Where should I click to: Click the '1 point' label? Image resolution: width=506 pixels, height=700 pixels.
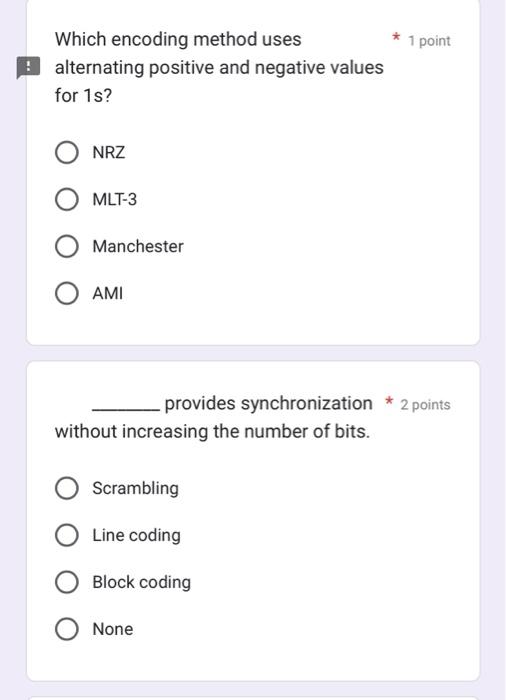coord(429,41)
